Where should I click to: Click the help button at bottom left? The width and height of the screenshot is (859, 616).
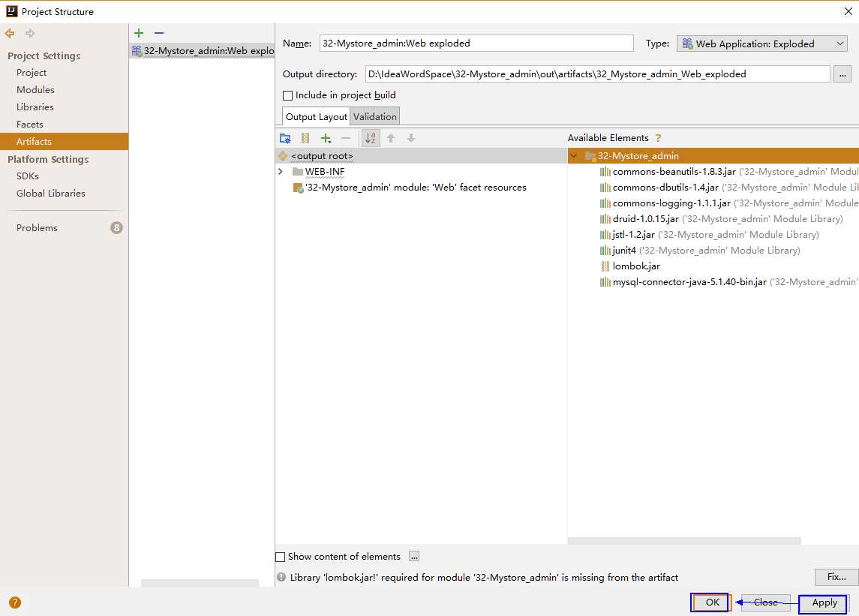click(x=15, y=602)
